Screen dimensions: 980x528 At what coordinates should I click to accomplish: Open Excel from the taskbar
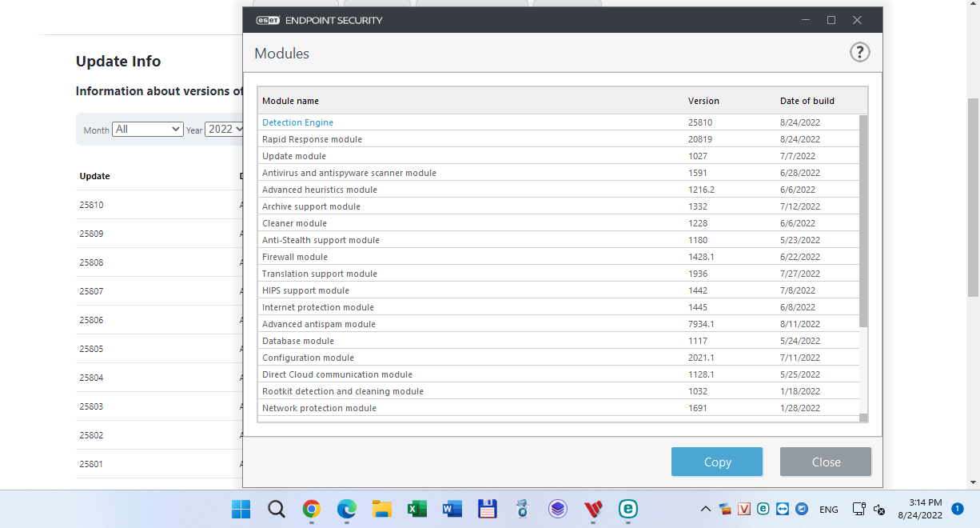(416, 509)
